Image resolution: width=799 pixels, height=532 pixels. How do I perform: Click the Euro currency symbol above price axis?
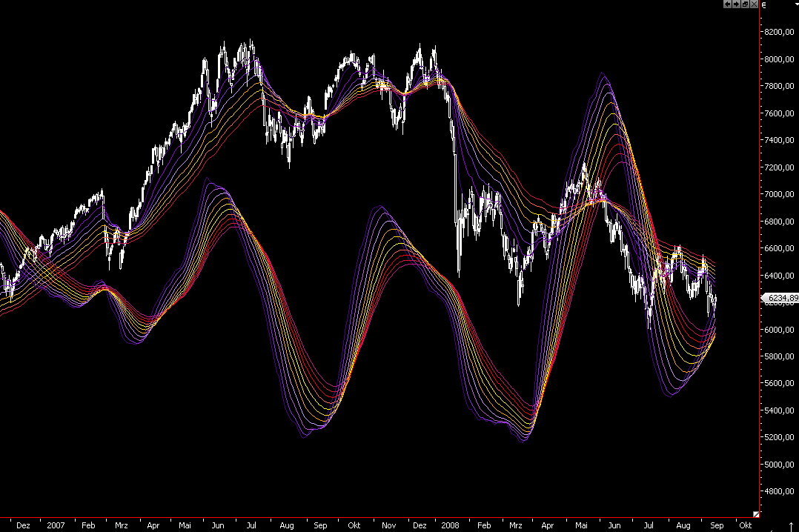tap(764, 5)
